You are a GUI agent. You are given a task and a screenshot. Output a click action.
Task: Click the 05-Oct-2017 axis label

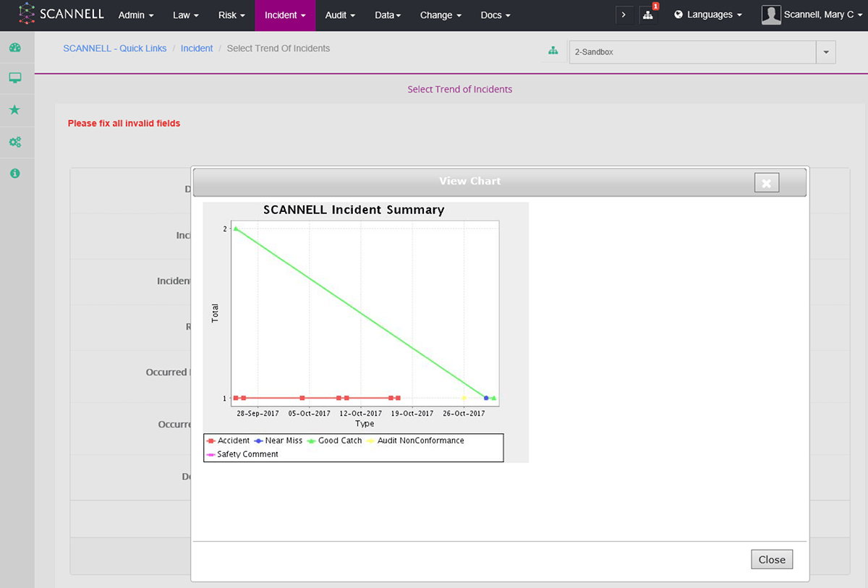tap(309, 414)
